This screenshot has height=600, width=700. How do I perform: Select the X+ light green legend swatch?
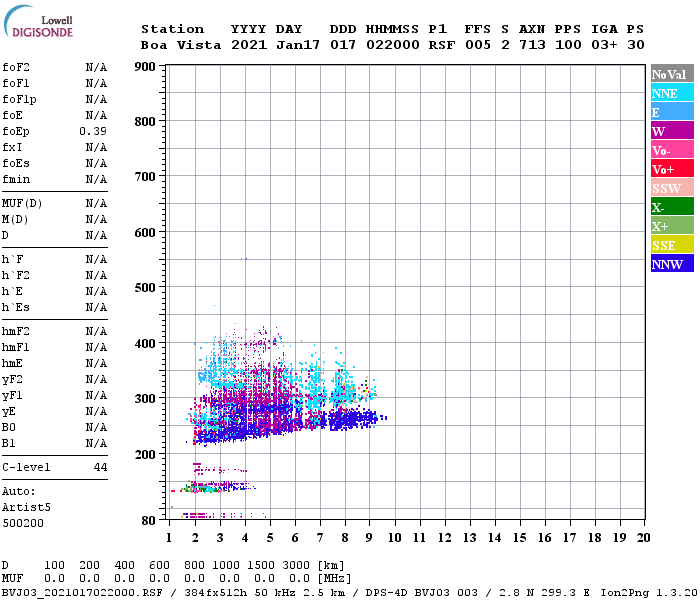click(x=672, y=226)
